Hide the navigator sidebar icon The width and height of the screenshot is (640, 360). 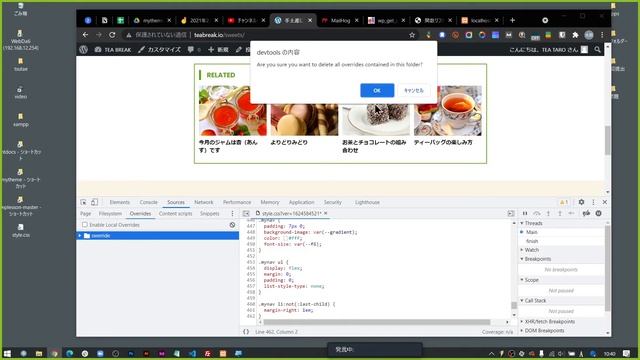pos(246,213)
